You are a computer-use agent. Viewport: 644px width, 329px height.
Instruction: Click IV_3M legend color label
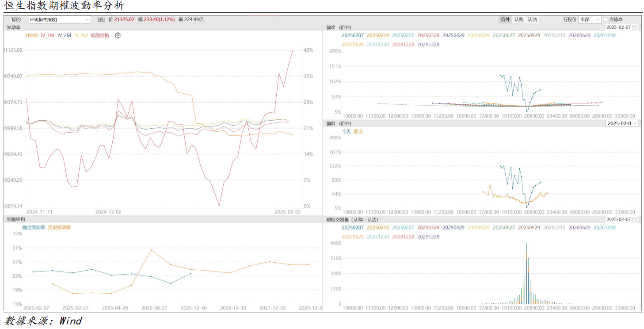[x=81, y=35]
